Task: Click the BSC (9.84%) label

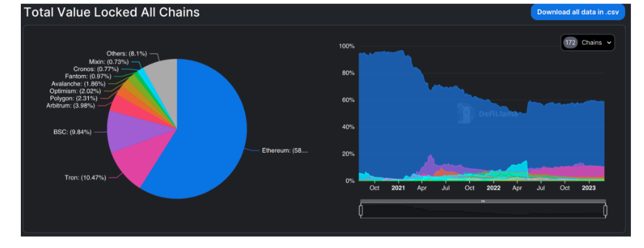Action: (x=72, y=132)
